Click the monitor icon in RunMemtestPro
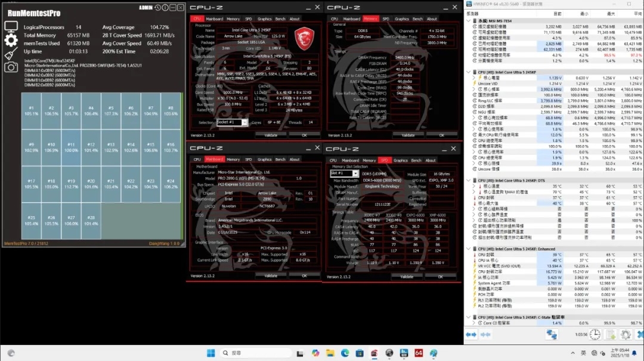This screenshot has width=644, height=361. 11,26
